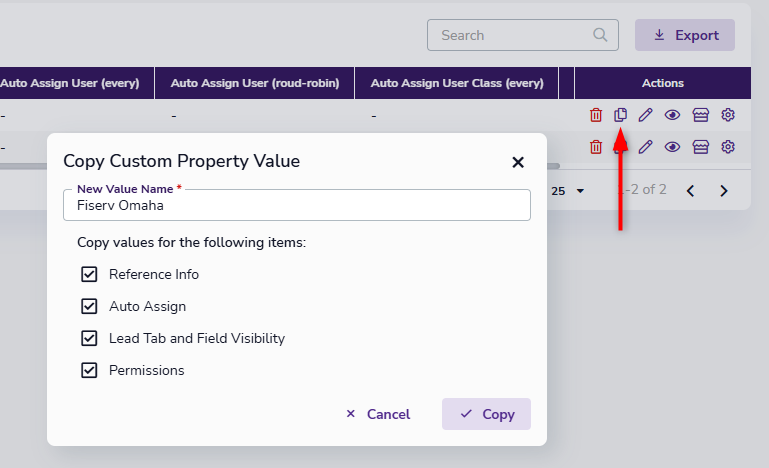This screenshot has width=769, height=468.
Task: Click the storefront icon in second row
Action: 700,147
